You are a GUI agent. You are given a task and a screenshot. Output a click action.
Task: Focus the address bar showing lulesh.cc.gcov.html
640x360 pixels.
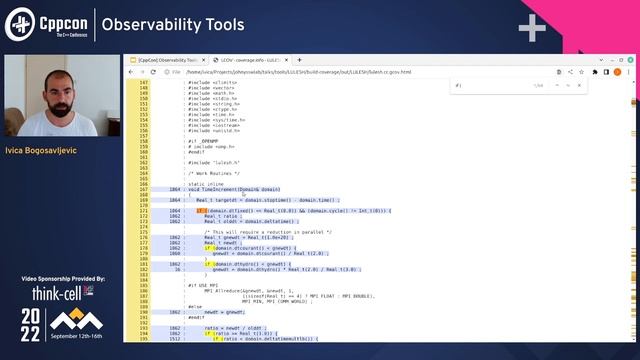click(298, 72)
